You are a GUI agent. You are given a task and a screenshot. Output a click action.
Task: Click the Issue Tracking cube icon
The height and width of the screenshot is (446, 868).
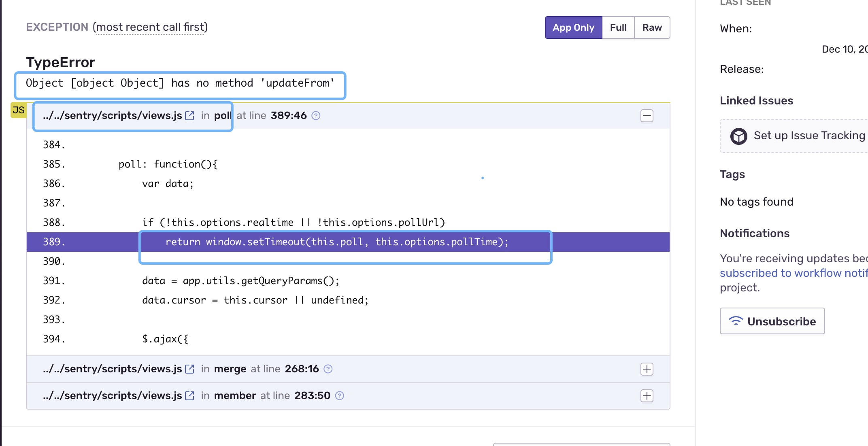click(x=738, y=136)
